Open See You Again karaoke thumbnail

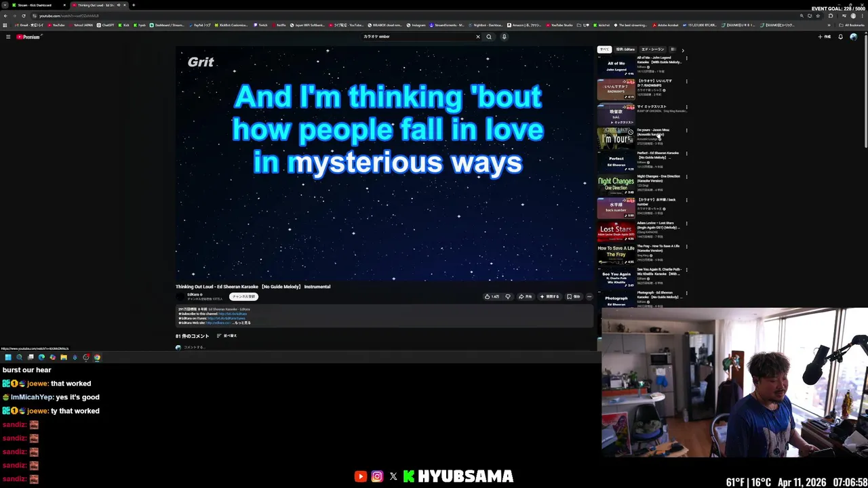(x=616, y=277)
